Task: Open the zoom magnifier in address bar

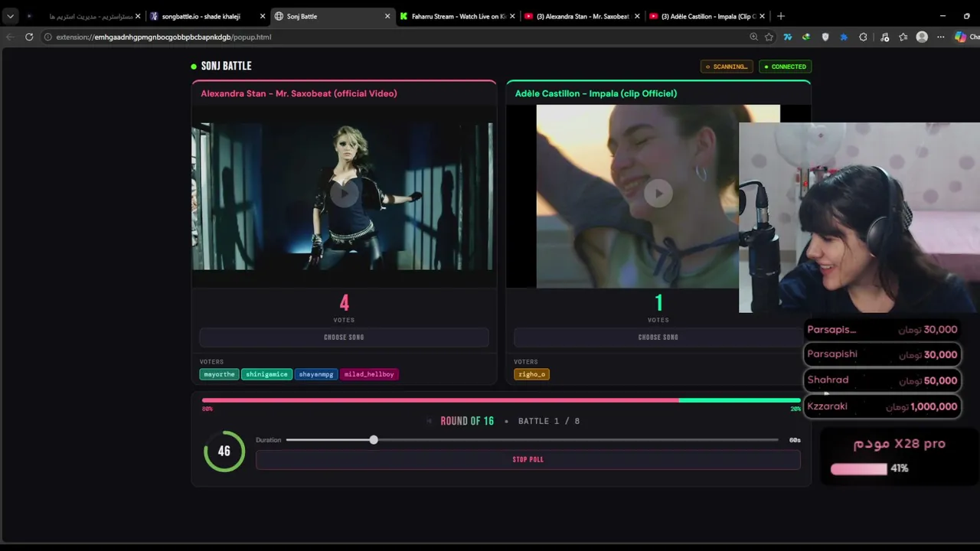Action: click(754, 37)
